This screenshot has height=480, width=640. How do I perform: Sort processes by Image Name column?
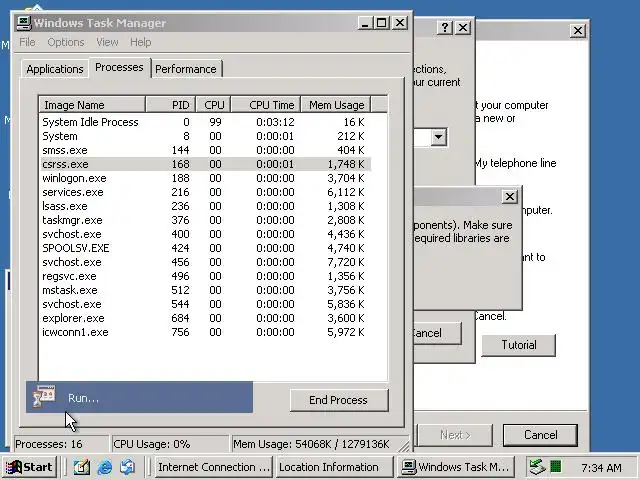pyautogui.click(x=92, y=104)
